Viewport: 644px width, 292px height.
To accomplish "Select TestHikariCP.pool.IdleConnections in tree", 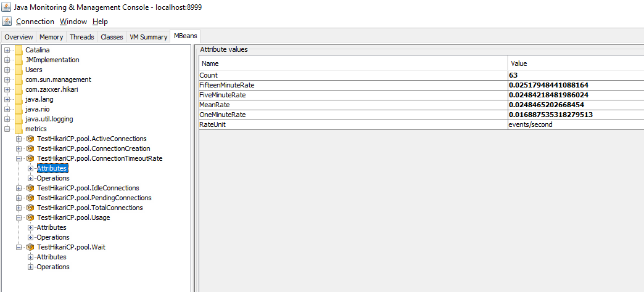I will tap(88, 188).
